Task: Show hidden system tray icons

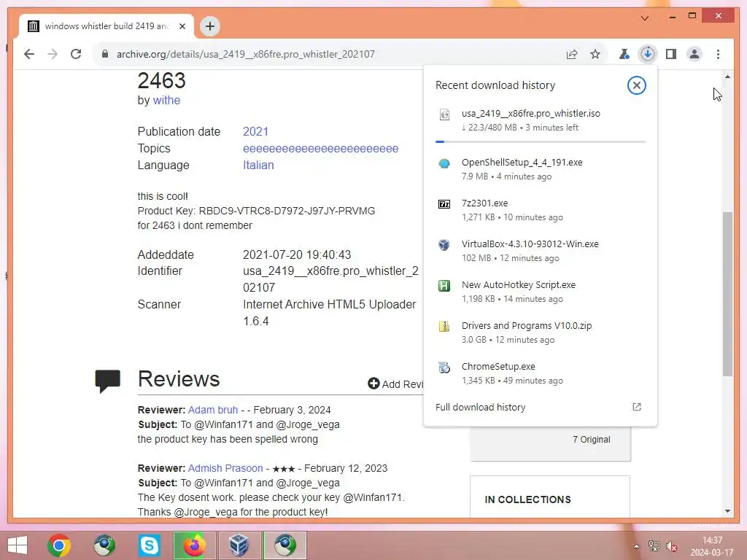Action: (x=636, y=546)
